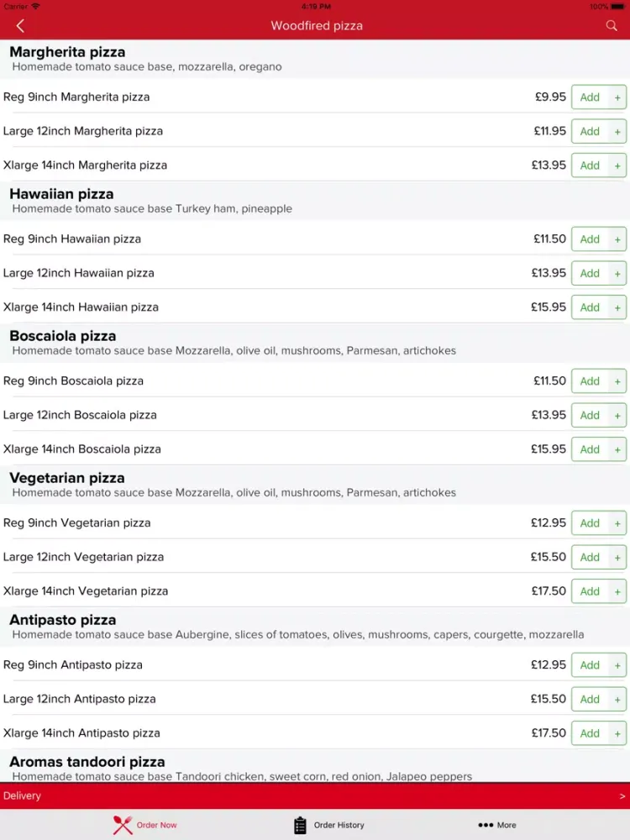Tap the back arrow icon

tap(20, 26)
